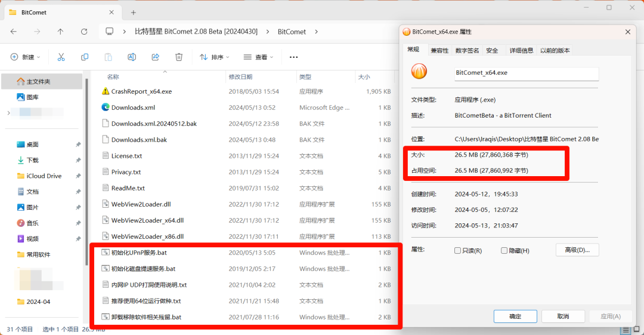
Task: Click 比特彗星 BitComet 2.08 Beta breadcrumb
Action: (196, 32)
